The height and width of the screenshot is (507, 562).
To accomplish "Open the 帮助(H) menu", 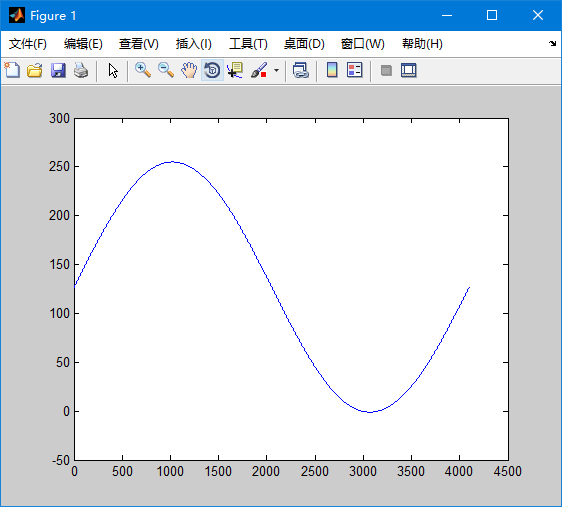I will coord(422,44).
